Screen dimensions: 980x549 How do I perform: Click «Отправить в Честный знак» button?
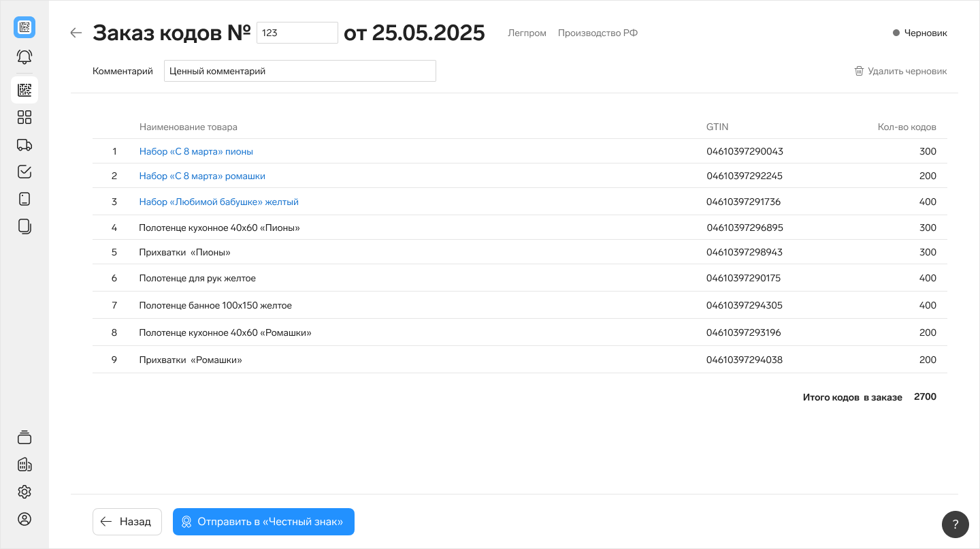[263, 522]
